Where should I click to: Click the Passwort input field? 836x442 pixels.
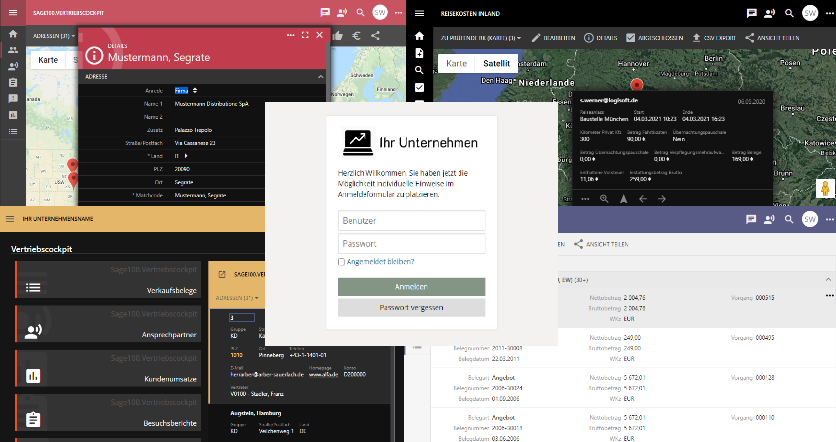(x=411, y=244)
